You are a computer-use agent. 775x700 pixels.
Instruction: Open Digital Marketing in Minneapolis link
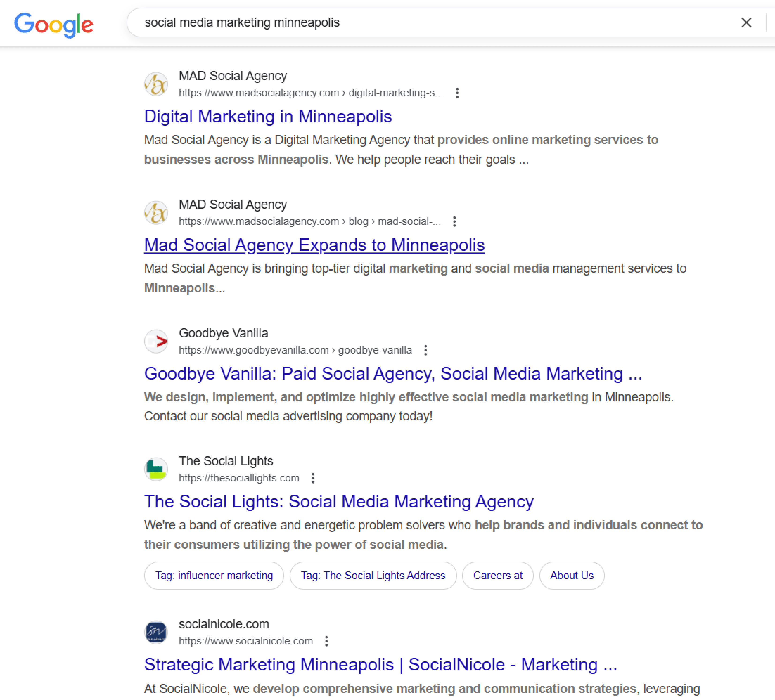(267, 116)
